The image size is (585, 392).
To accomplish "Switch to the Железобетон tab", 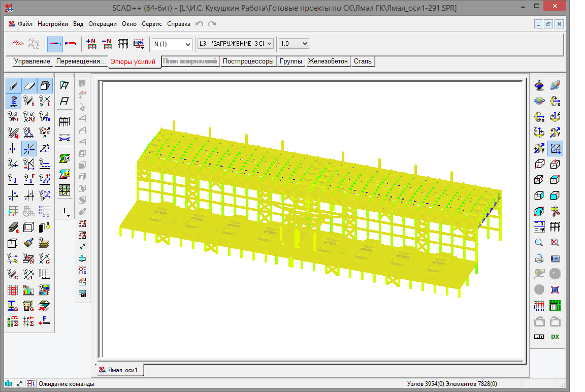I will pos(328,61).
